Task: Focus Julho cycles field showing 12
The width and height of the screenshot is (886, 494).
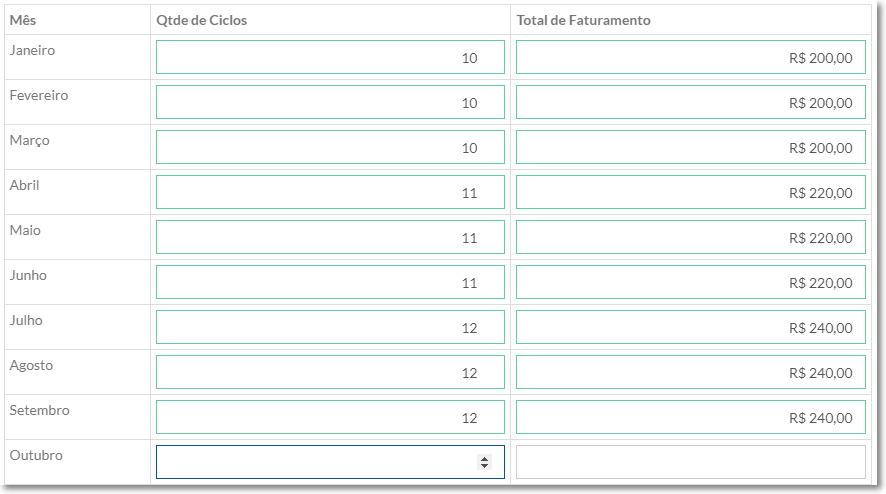Action: [x=330, y=327]
